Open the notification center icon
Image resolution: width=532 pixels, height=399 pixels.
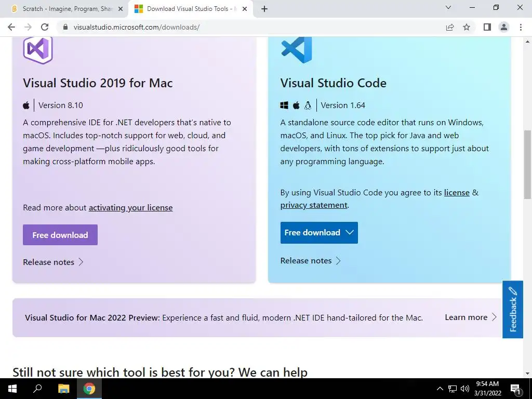pos(516,389)
